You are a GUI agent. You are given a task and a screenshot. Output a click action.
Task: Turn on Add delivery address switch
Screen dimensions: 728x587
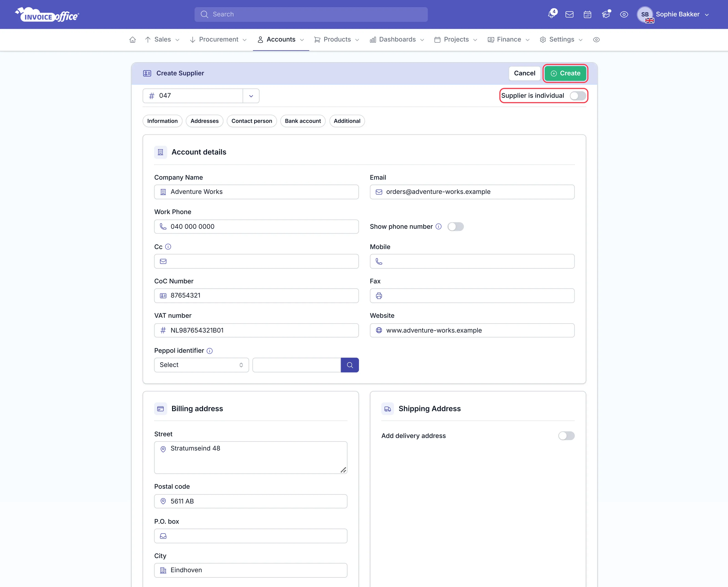coord(566,436)
